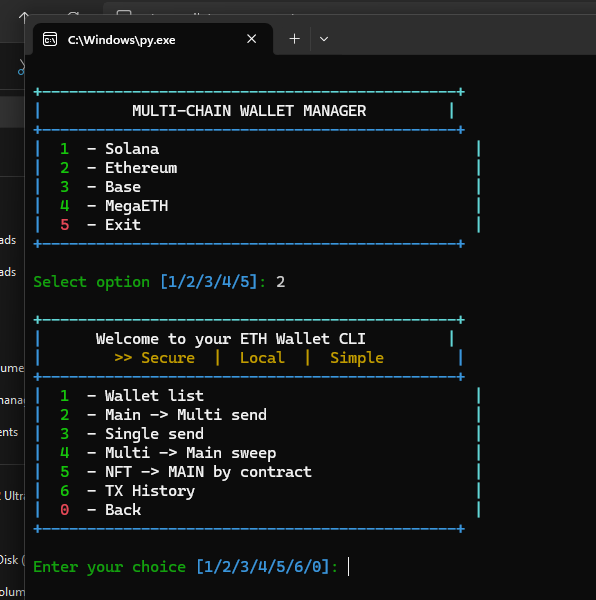Click the '5 - NFT -> MAIN by contract' line
This screenshot has width=596, height=600.
click(186, 472)
